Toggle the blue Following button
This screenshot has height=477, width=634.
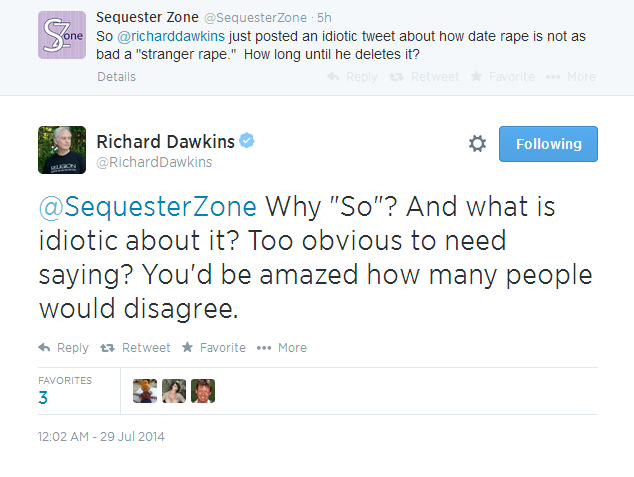(x=548, y=144)
